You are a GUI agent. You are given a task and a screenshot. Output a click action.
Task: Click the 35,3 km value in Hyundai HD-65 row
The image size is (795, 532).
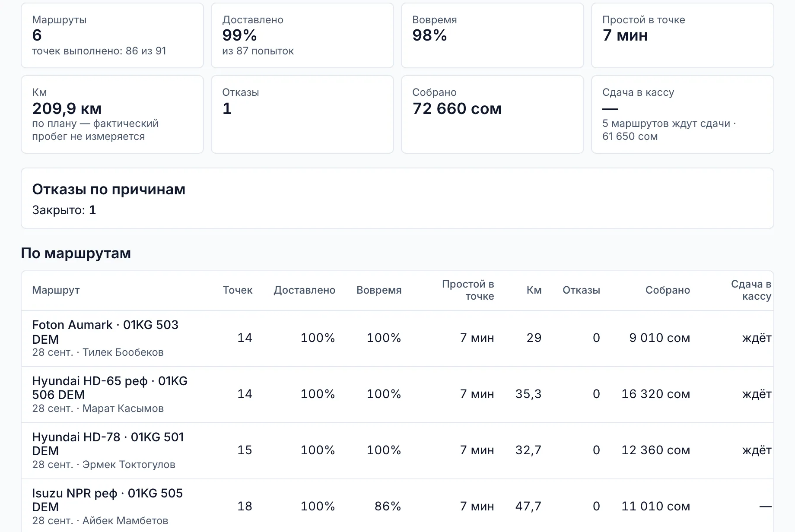tap(528, 394)
